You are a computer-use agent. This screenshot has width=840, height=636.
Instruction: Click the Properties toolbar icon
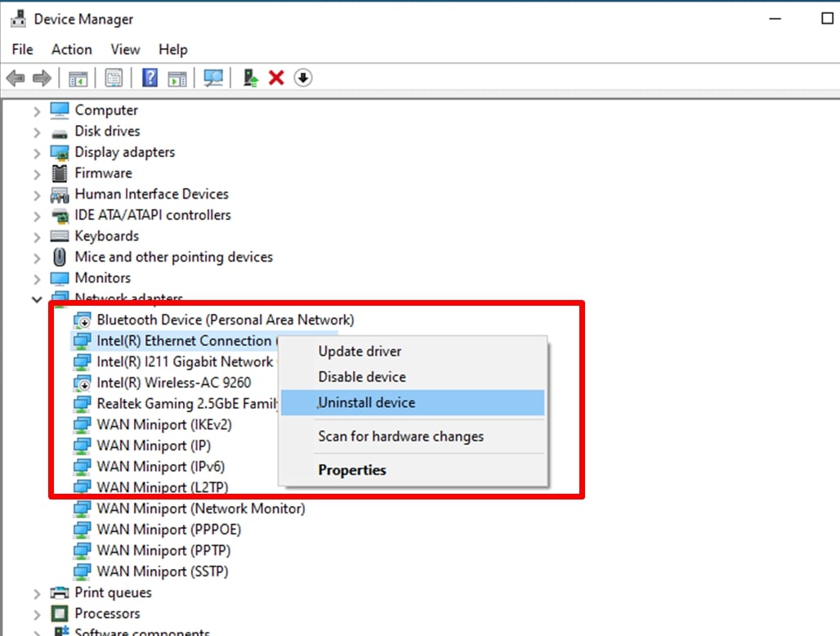point(114,78)
